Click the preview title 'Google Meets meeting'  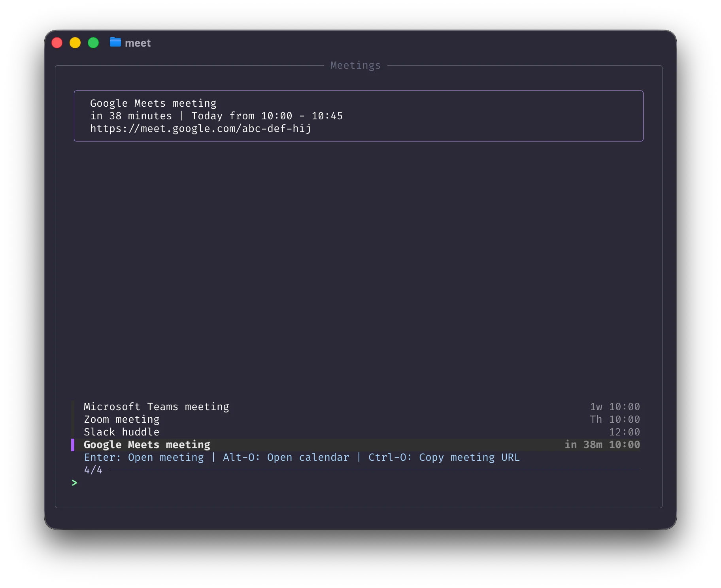pos(153,103)
